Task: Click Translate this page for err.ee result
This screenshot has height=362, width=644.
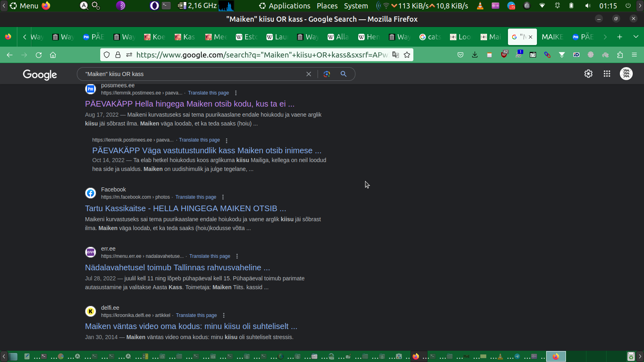Action: 210,256
